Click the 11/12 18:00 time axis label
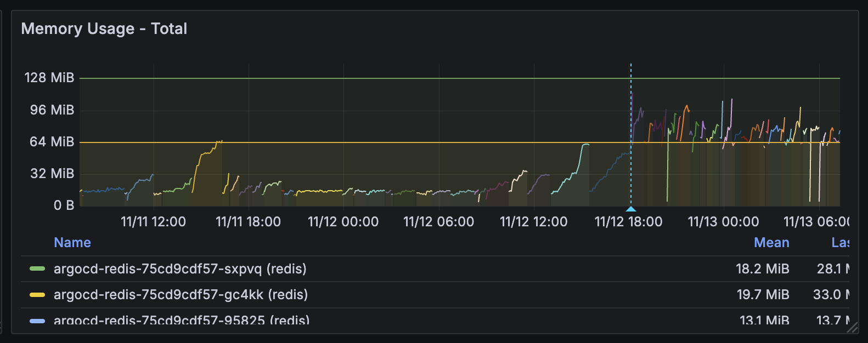Screen dimensions: 868x343 628,221
